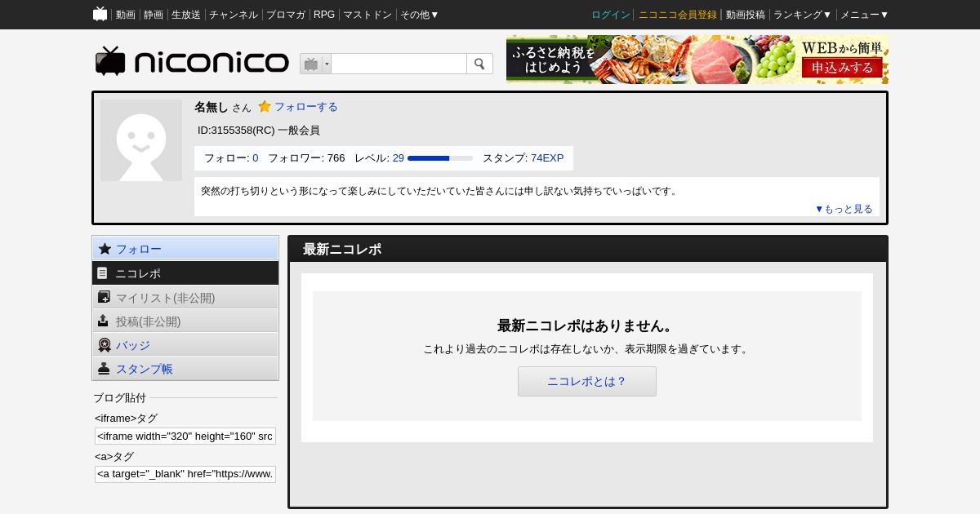Screen dimensions: 980x514
Task: Open チャンネル in the top navigation
Action: tap(234, 15)
